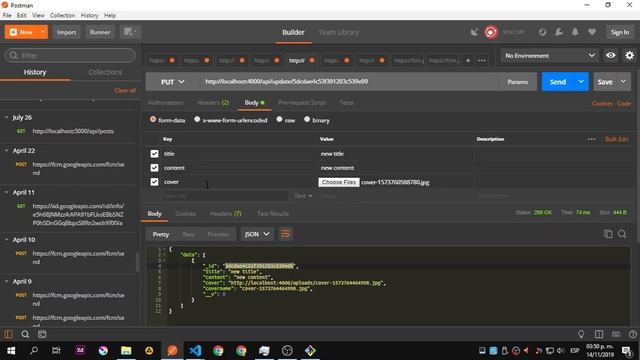The image size is (640, 360).
Task: Switch to the Collections sidebar tab
Action: [x=105, y=72]
